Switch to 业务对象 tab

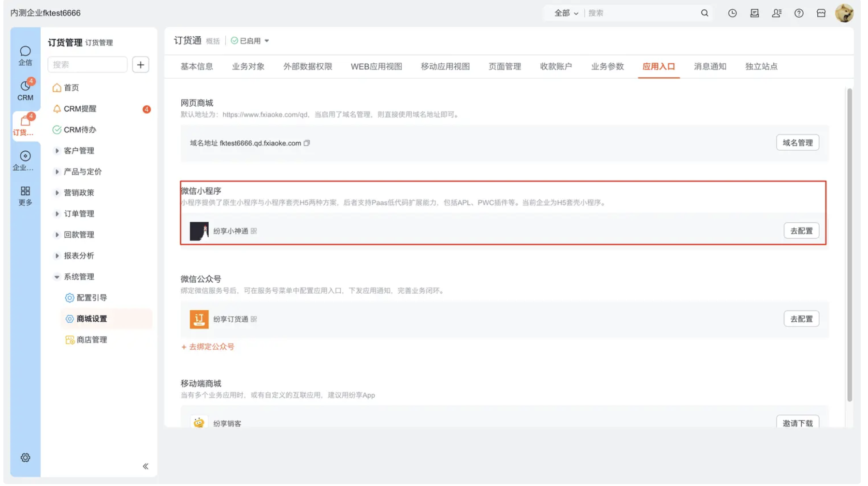click(248, 67)
